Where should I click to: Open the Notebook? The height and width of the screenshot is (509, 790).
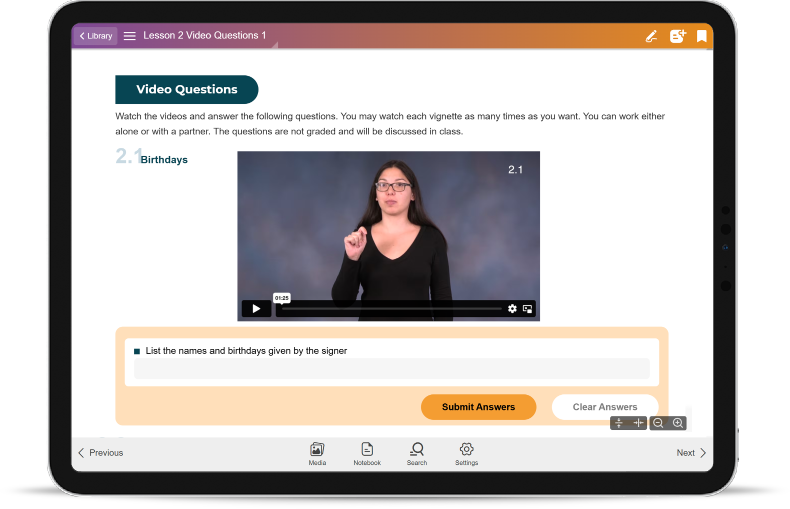point(367,453)
